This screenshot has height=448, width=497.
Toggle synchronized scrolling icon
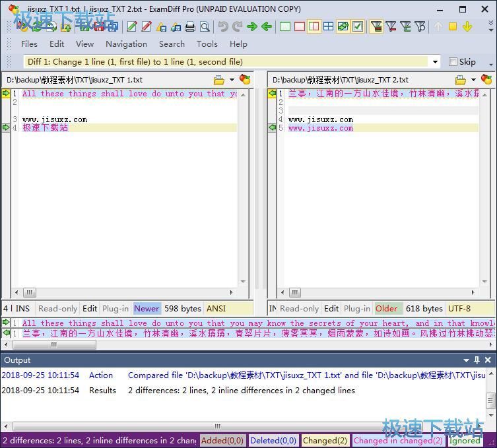click(x=343, y=26)
